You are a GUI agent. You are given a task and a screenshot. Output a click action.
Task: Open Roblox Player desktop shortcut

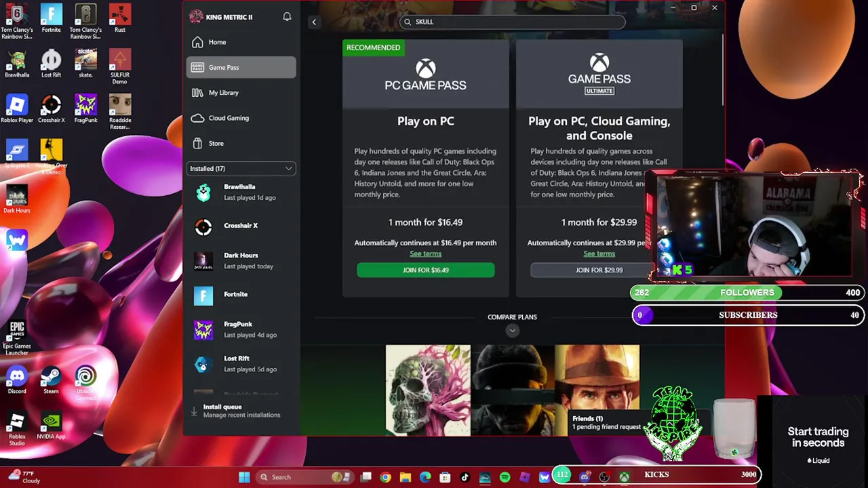[x=17, y=108]
